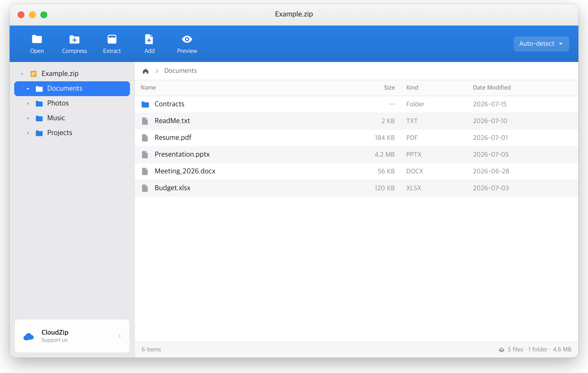Click the CloudZip cloud icon
Screen dimensions: 588x373
28,337
